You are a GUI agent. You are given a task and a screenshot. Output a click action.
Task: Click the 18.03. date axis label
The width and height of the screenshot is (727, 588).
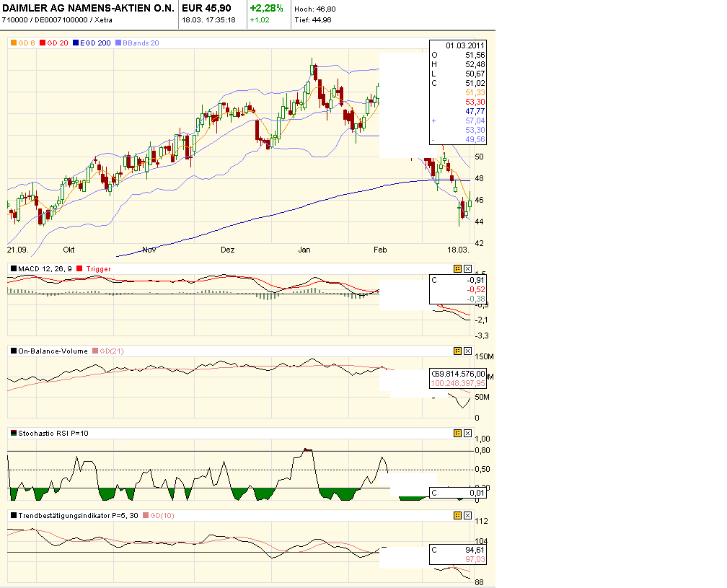click(x=458, y=250)
